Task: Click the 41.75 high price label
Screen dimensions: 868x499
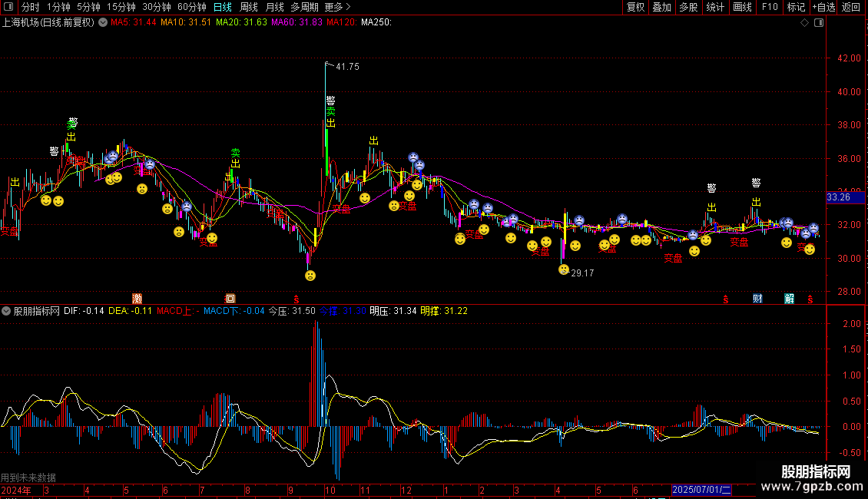Action: (x=347, y=67)
